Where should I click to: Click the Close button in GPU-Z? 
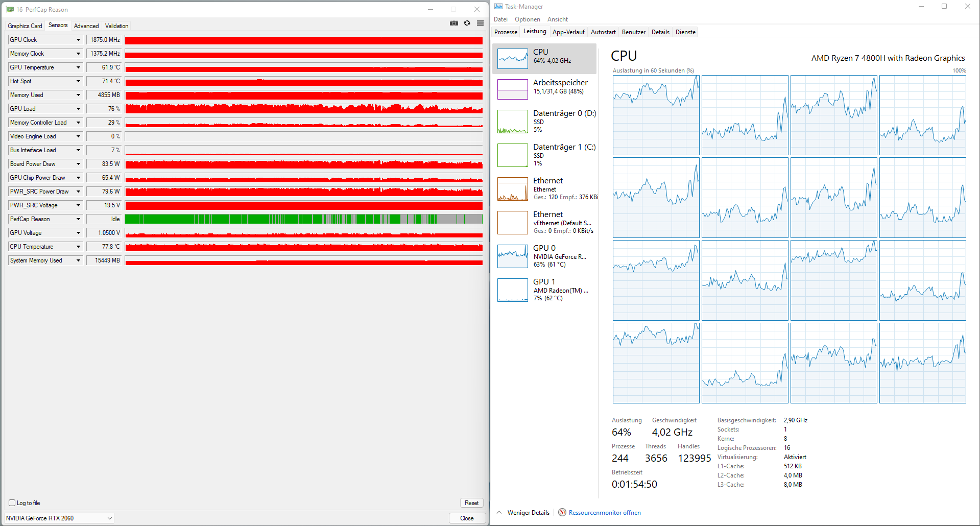point(467,518)
